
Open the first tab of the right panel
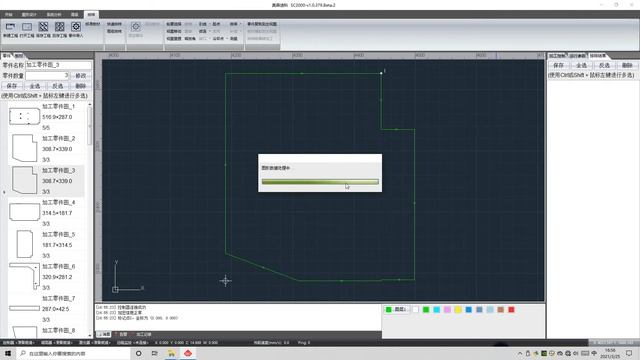[558, 56]
